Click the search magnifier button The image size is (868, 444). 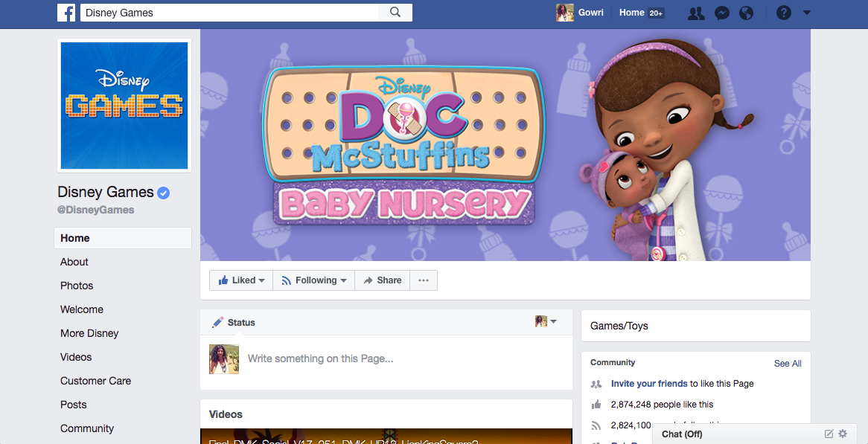tap(395, 13)
